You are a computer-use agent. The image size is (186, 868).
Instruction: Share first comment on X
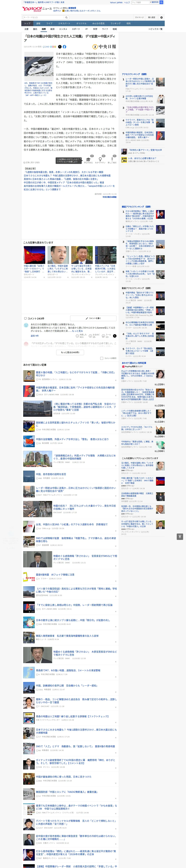[114, 336]
